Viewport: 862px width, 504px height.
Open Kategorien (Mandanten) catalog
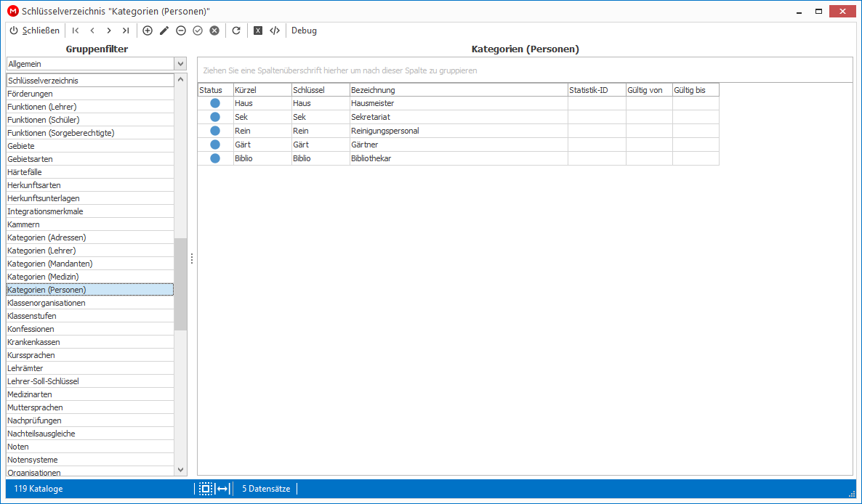tap(90, 264)
